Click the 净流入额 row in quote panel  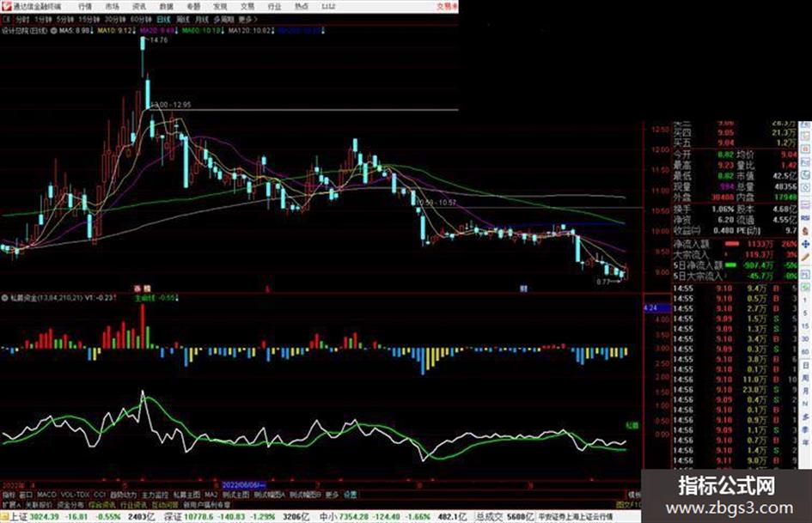click(x=736, y=244)
